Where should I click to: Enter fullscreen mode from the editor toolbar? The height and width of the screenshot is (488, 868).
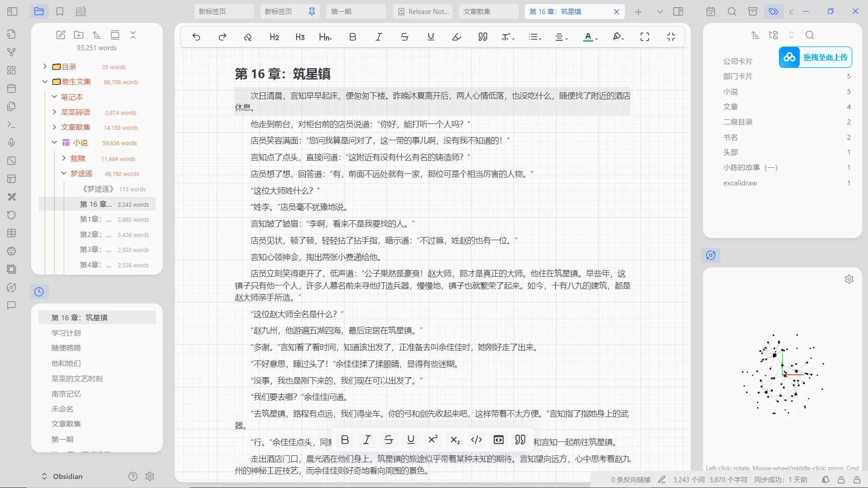(645, 37)
